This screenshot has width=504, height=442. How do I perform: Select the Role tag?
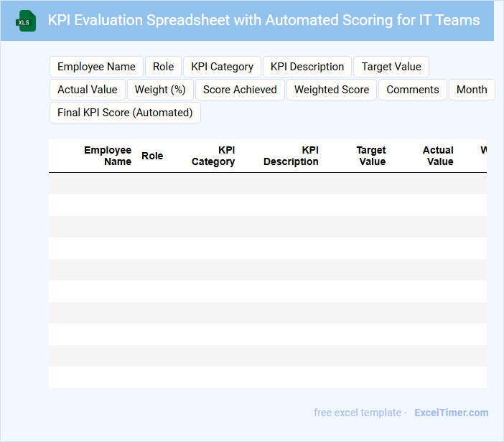click(164, 67)
